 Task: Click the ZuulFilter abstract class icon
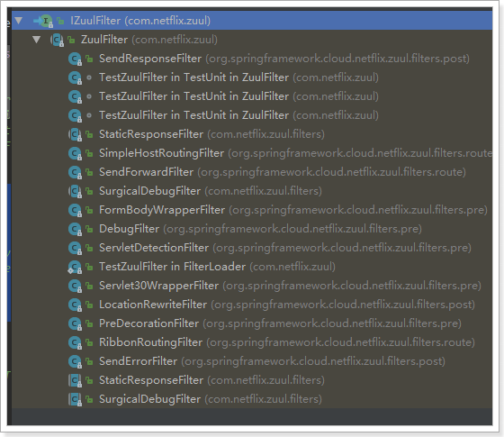(58, 41)
